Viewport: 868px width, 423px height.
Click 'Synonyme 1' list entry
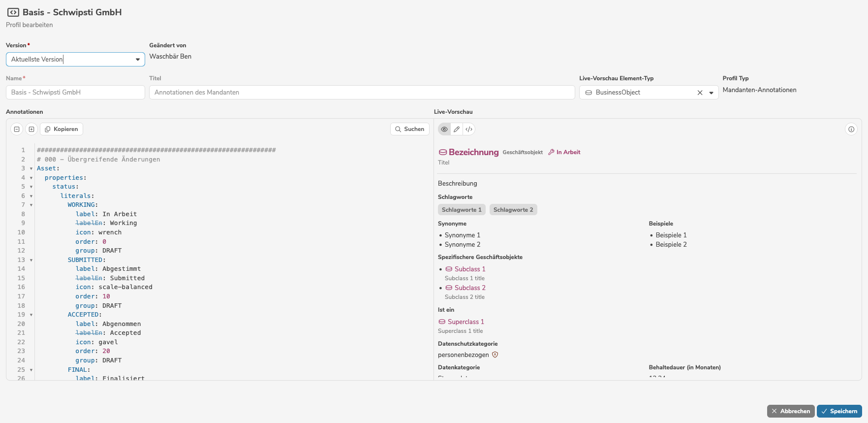463,235
